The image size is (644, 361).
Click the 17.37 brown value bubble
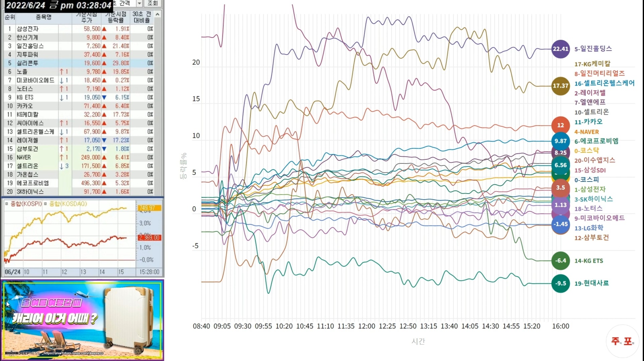tap(560, 86)
